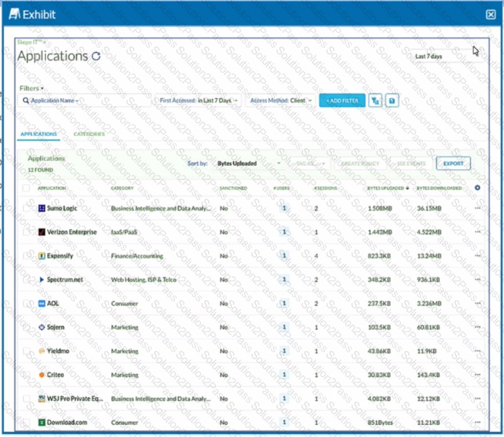504x437 pixels.
Task: Select the Yieldmo row checkbox
Action: pyautogui.click(x=27, y=351)
